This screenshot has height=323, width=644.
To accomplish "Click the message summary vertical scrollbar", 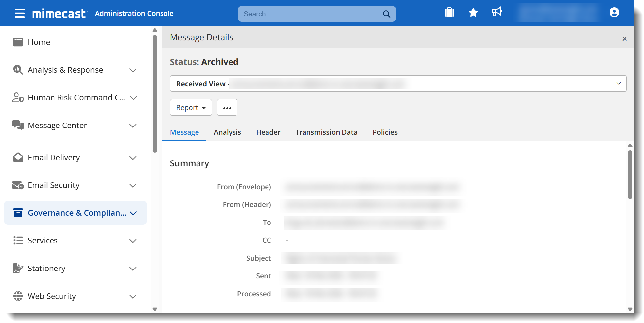I will [630, 175].
